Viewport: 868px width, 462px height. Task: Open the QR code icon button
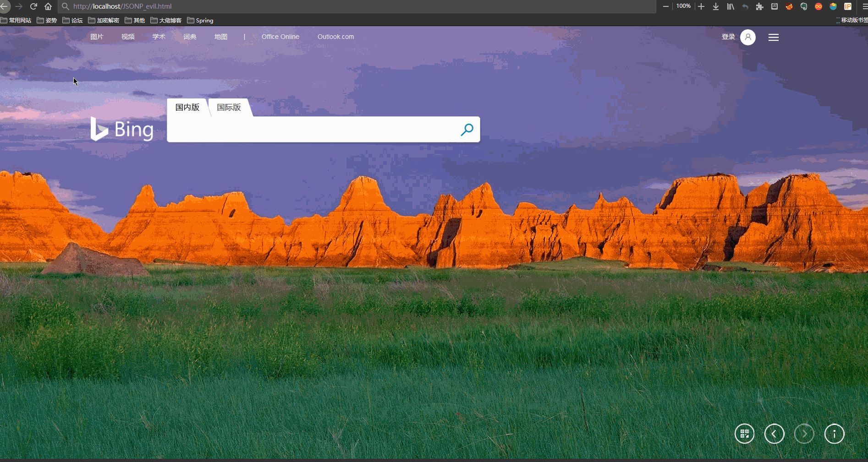[744, 434]
